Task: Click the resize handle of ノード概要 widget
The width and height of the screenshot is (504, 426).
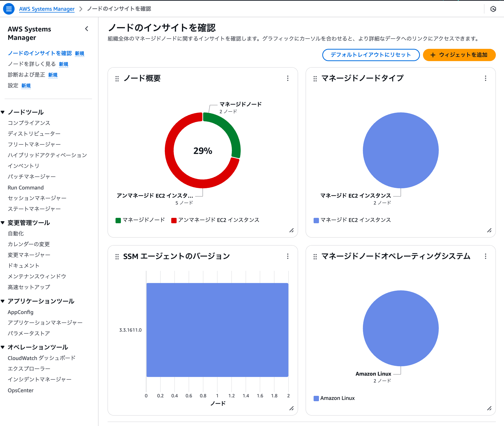Action: [x=292, y=230]
